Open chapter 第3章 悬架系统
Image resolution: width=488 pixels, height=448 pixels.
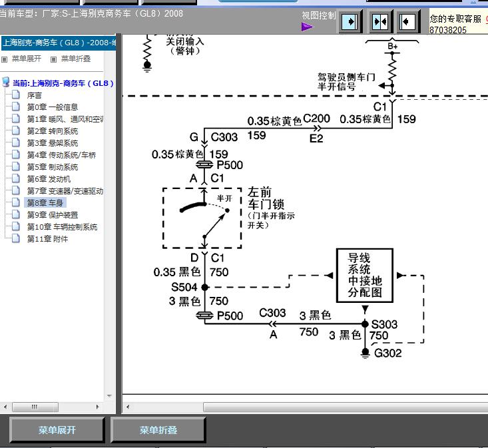(x=53, y=143)
